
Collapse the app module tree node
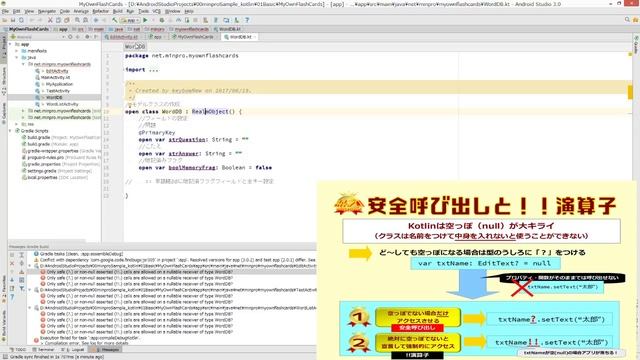(x=10, y=44)
